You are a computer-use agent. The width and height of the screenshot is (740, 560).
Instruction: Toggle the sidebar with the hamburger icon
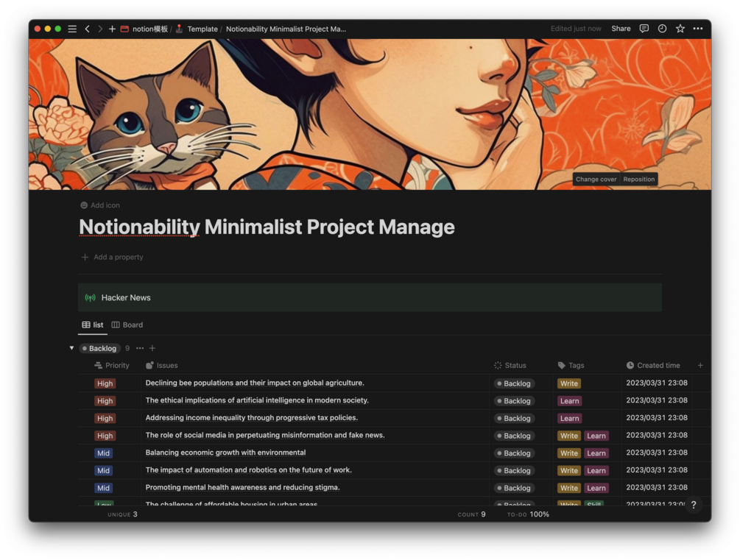tap(72, 29)
